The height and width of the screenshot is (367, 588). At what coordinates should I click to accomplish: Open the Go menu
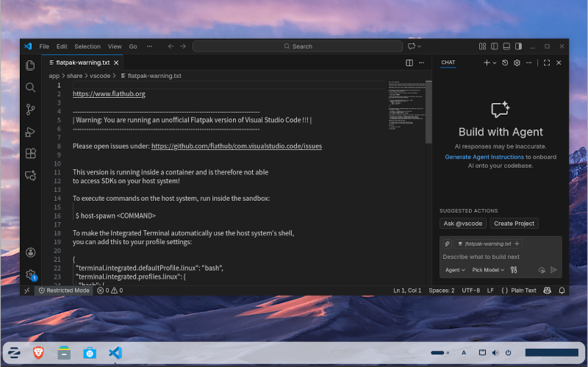coord(133,46)
